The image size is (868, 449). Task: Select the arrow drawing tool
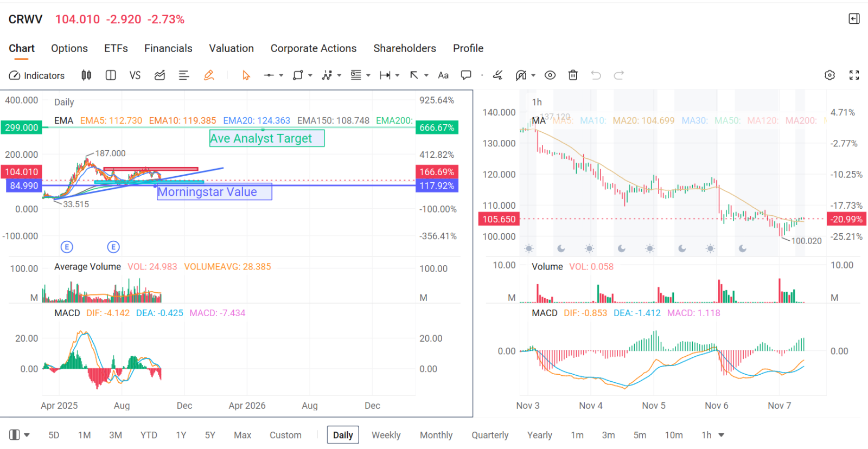pos(414,75)
